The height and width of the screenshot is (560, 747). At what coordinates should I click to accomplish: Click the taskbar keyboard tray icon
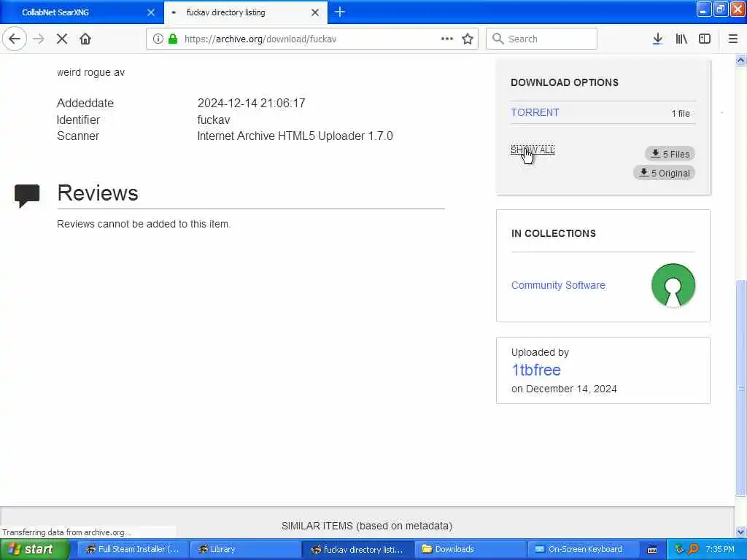tap(652, 550)
